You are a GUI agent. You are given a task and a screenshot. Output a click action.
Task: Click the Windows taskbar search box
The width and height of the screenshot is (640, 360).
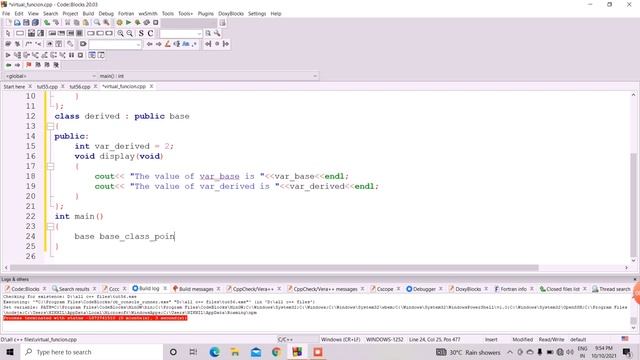coord(92,352)
